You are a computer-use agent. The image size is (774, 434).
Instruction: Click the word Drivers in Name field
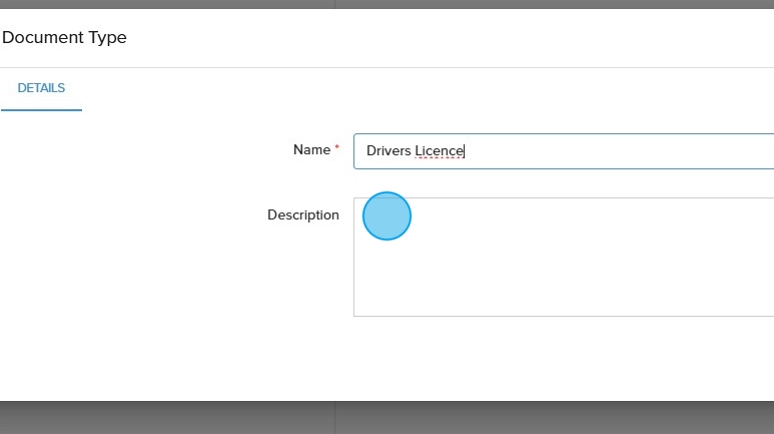[x=388, y=151]
